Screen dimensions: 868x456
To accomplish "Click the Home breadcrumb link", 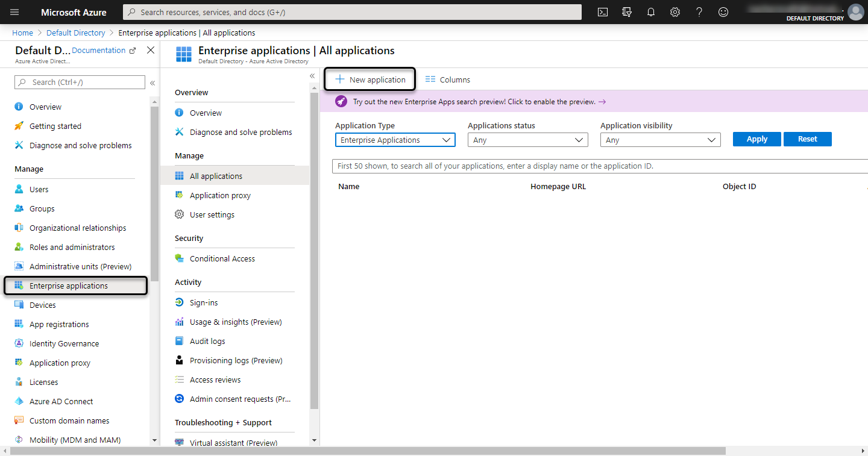I will pyautogui.click(x=23, y=33).
